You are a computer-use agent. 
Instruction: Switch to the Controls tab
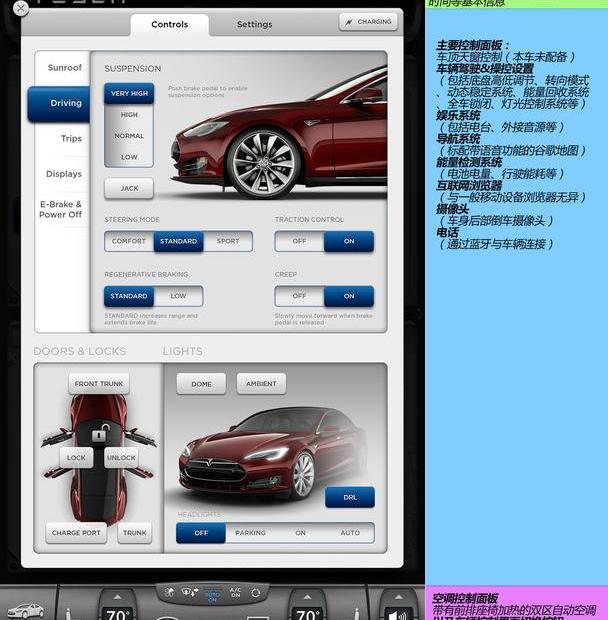170,25
